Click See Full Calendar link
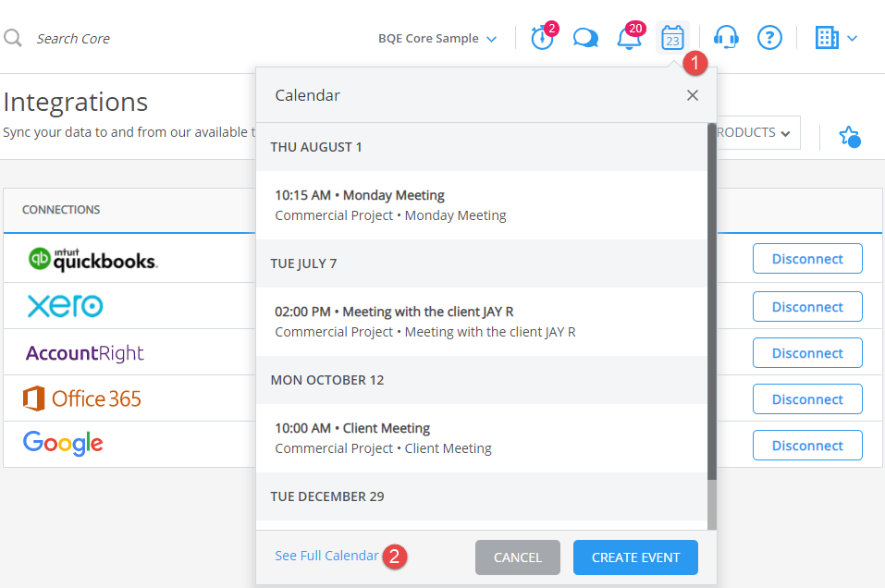The image size is (885, 588). click(x=326, y=555)
